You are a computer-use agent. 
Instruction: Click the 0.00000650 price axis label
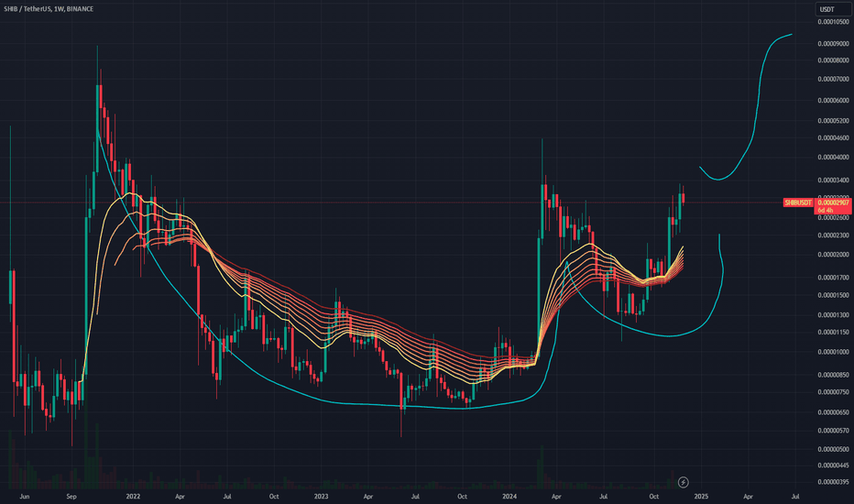tap(833, 412)
